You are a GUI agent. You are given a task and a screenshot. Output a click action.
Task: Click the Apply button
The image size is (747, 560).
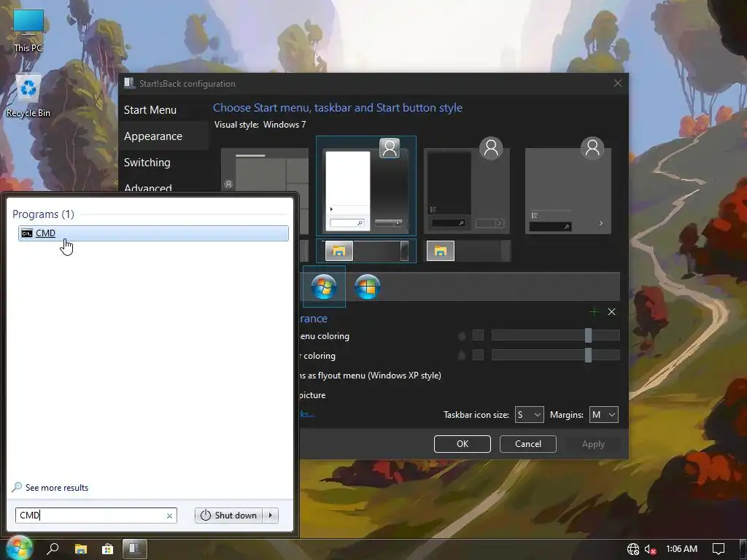[593, 444]
